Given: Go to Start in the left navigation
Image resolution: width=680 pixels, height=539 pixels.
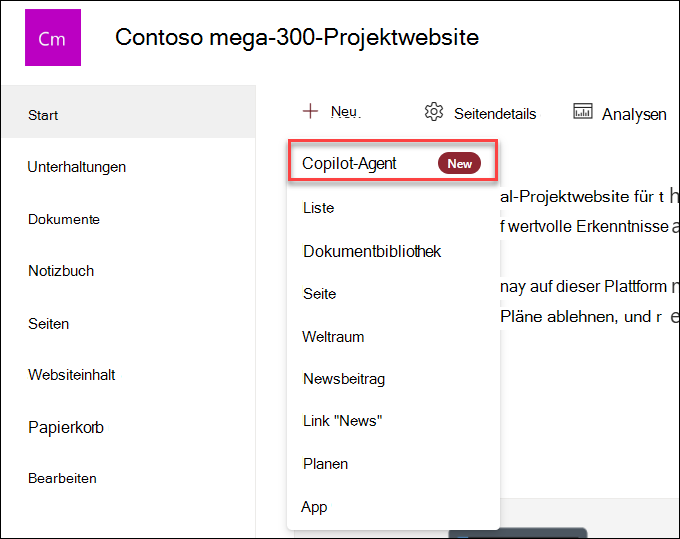Looking at the screenshot, I should 129,111.
